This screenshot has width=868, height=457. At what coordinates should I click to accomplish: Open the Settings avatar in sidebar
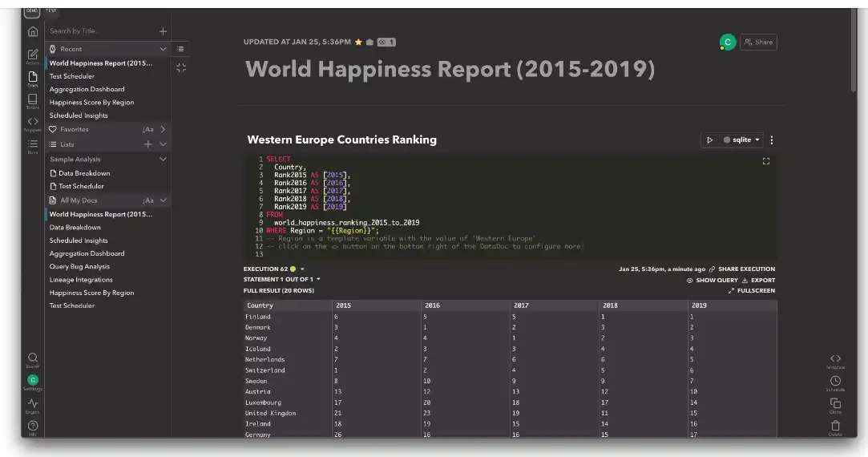tap(33, 380)
